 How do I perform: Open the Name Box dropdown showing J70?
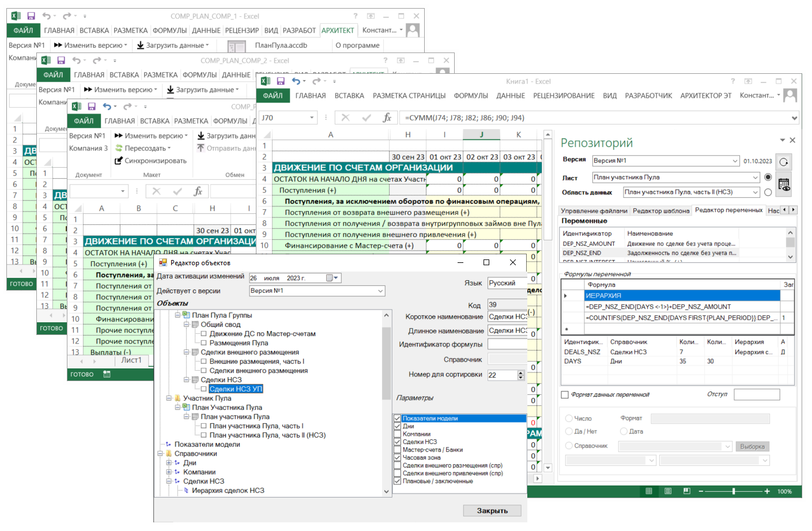click(312, 118)
